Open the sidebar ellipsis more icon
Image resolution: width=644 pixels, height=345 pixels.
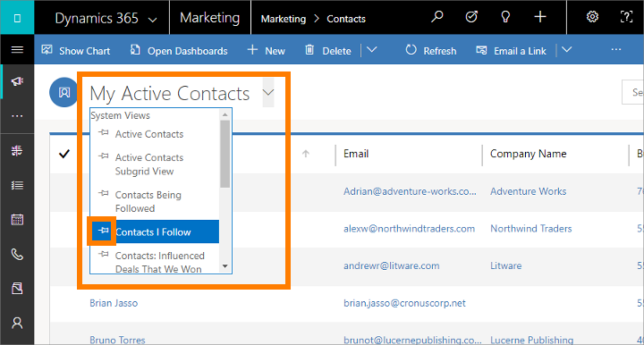pos(17,116)
